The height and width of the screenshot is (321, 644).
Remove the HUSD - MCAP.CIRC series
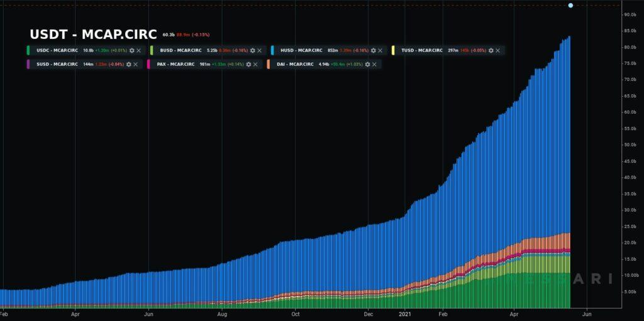(380, 50)
